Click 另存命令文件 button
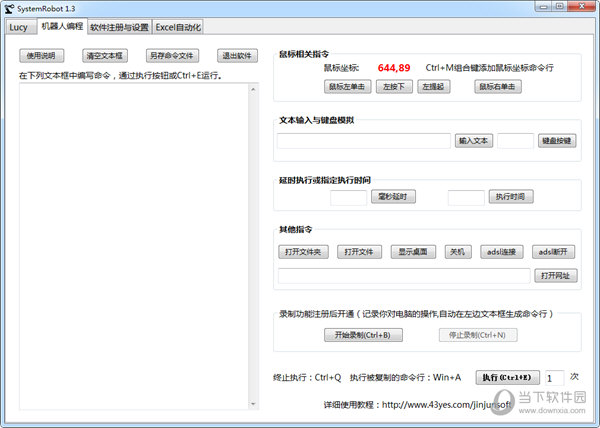Screen dimensions: 600x428 172,56
